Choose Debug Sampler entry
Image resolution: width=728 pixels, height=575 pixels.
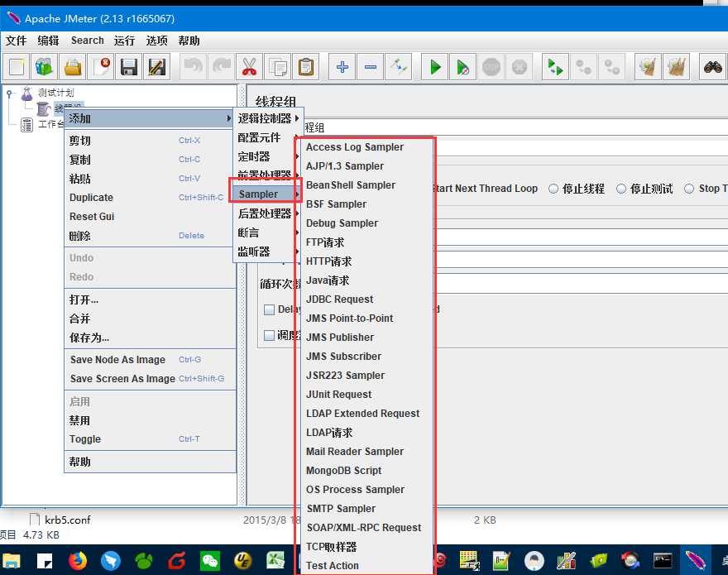[366, 223]
